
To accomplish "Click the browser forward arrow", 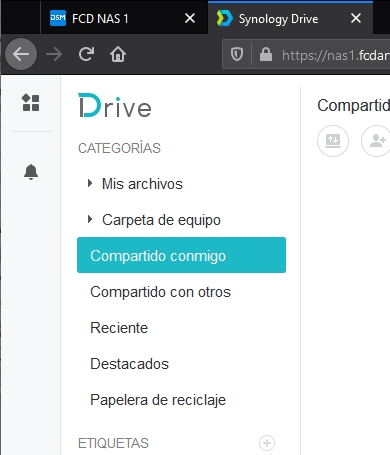I will pyautogui.click(x=54, y=54).
